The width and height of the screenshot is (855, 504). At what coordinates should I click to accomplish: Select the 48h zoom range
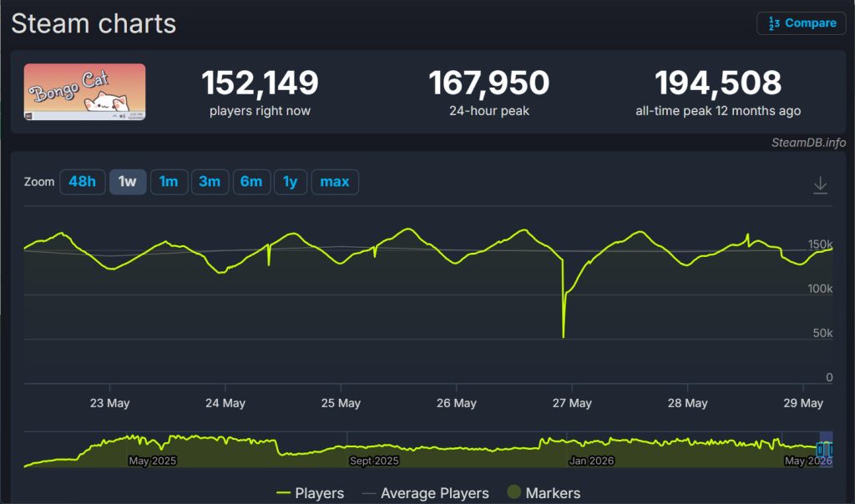[83, 181]
